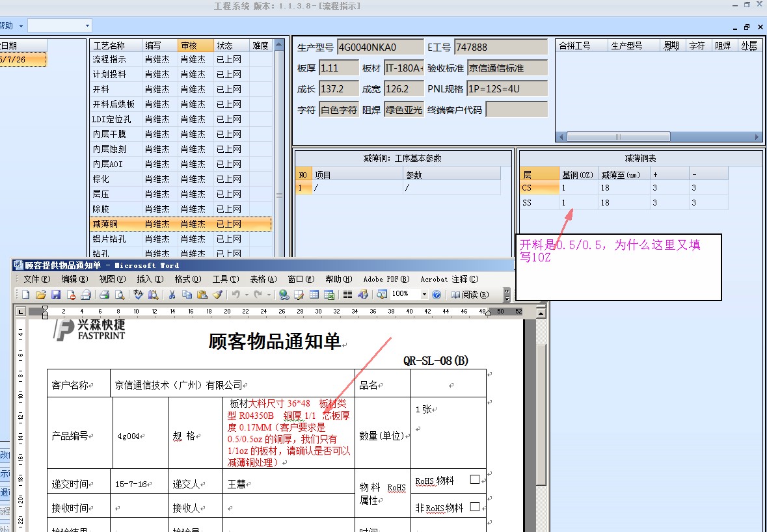Click the Print icon in Word toolbar
767x532 pixels.
tap(104, 295)
